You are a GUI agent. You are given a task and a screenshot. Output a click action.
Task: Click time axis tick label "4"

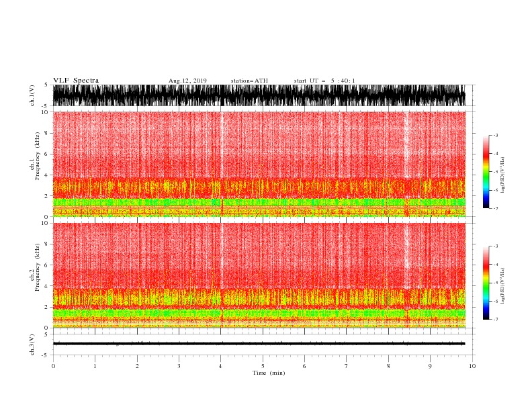coord(221,366)
